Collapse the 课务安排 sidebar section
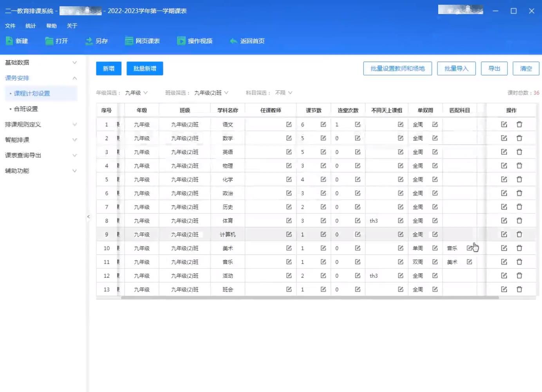The image size is (542, 392). coord(41,78)
